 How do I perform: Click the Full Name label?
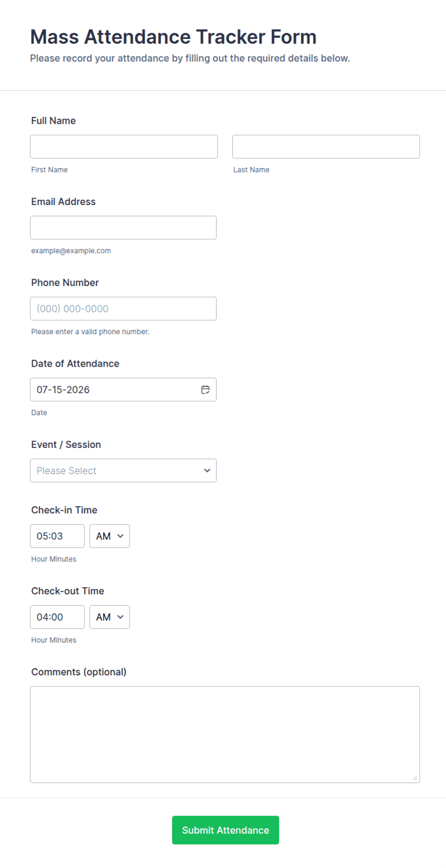point(53,121)
